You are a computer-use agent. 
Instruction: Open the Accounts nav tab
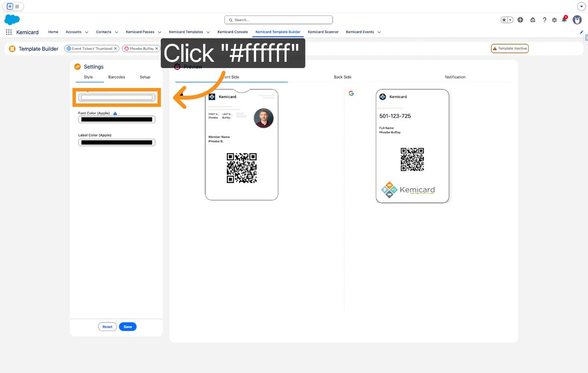[73, 32]
